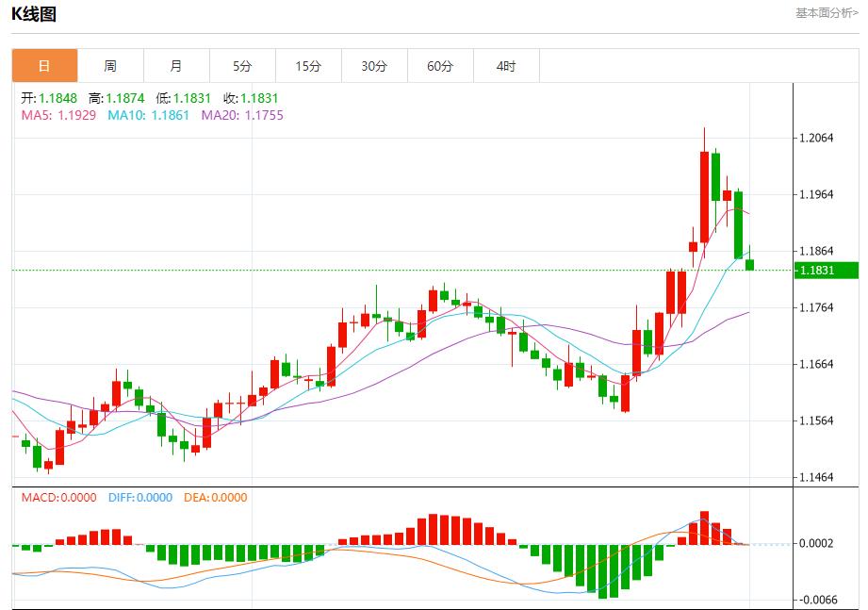This screenshot has width=868, height=610.
Task: Click the DEA: 0.0000 indicator label
Action: 215,498
